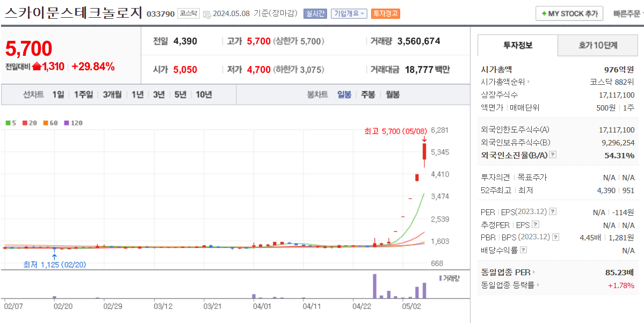Click the 최고 5,700 (05/08) chart marker
Image resolution: width=644 pixels, height=323 pixels.
click(x=395, y=131)
